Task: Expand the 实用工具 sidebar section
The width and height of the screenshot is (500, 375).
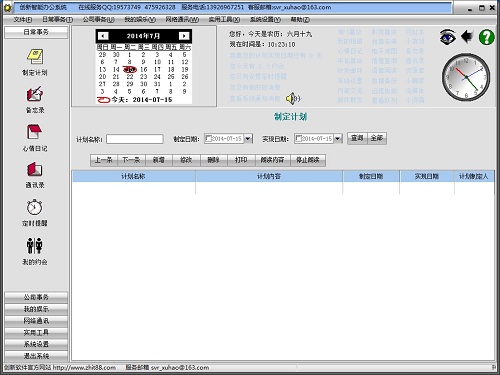Action: (x=36, y=332)
